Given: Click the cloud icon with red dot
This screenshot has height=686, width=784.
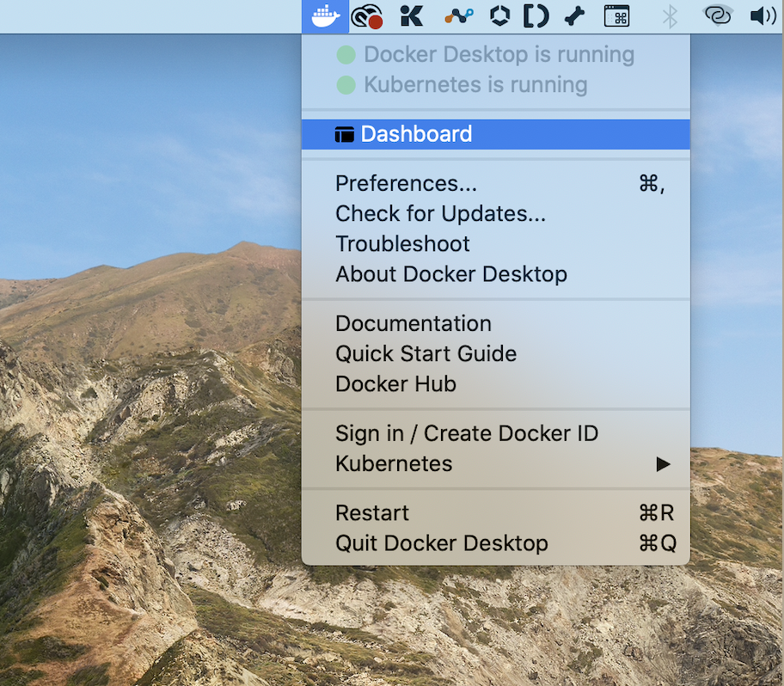Looking at the screenshot, I should [367, 15].
